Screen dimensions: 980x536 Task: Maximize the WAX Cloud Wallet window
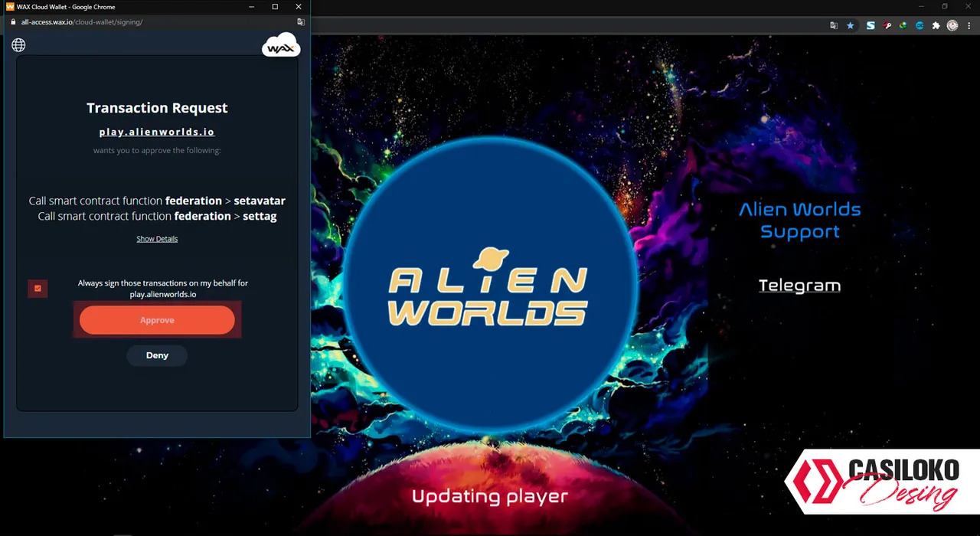coord(275,7)
